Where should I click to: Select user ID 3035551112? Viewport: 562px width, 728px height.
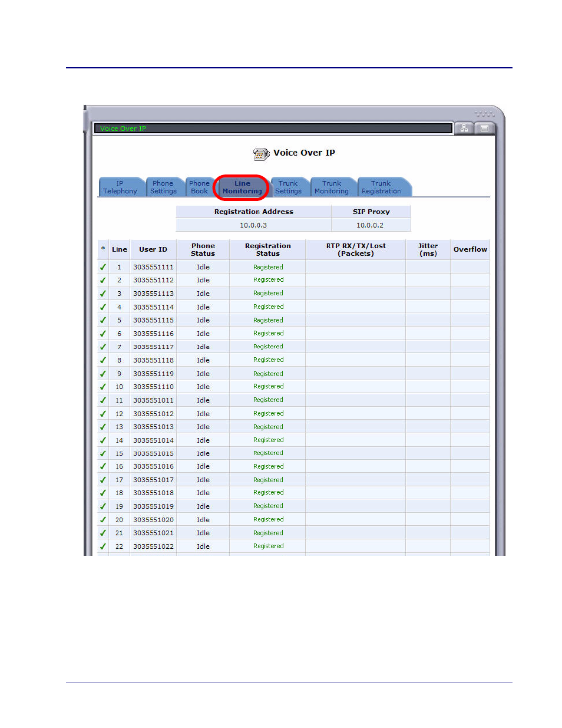pyautogui.click(x=154, y=280)
